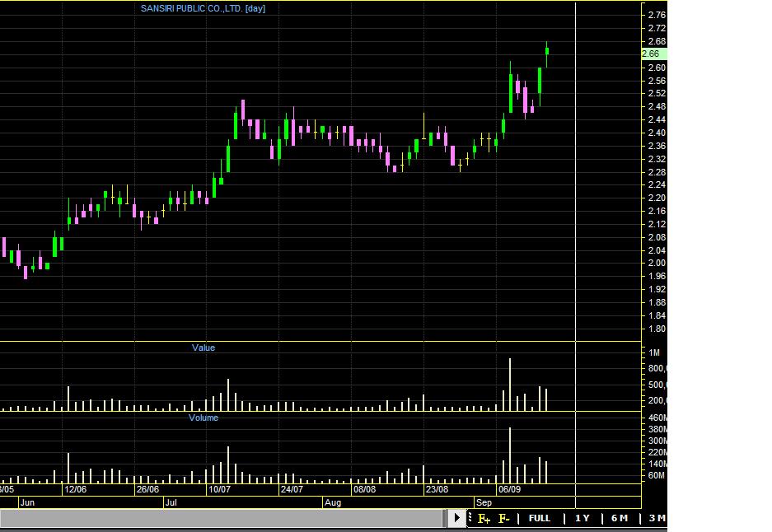Click the SANSIRI PUBLIC CO.,LTD. chart title
Image resolution: width=772 pixels, height=532 pixels.
click(x=203, y=8)
